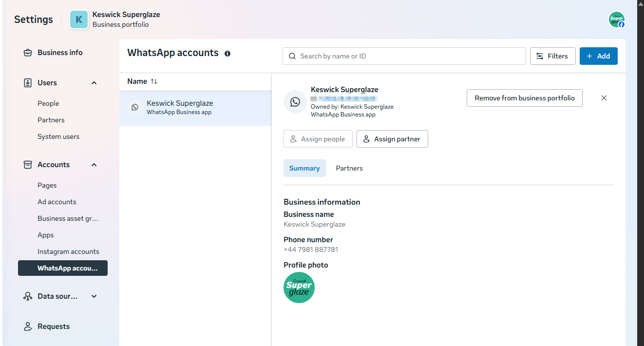The image size is (644, 346).
Task: Expand the Data sources section
Action: pyautogui.click(x=94, y=296)
